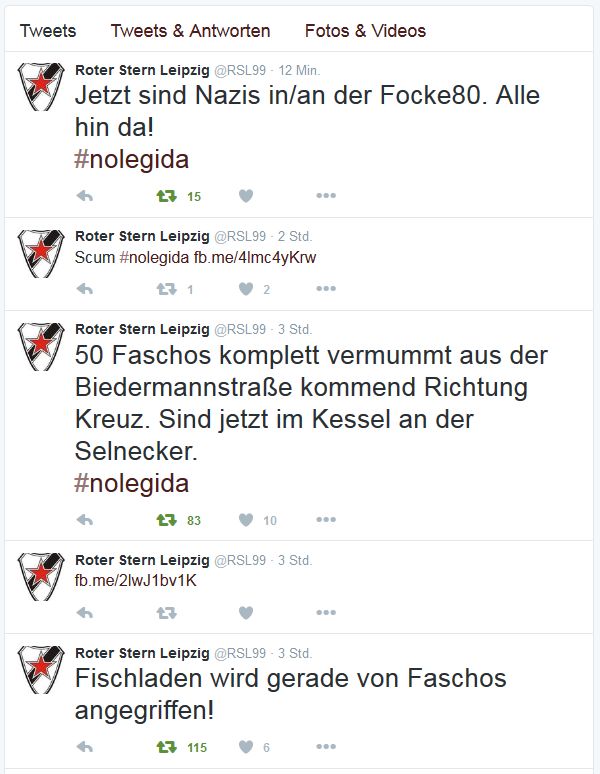
Task: Click Roter Stern Leipzig avatar on first tweet
Action: pos(42,86)
